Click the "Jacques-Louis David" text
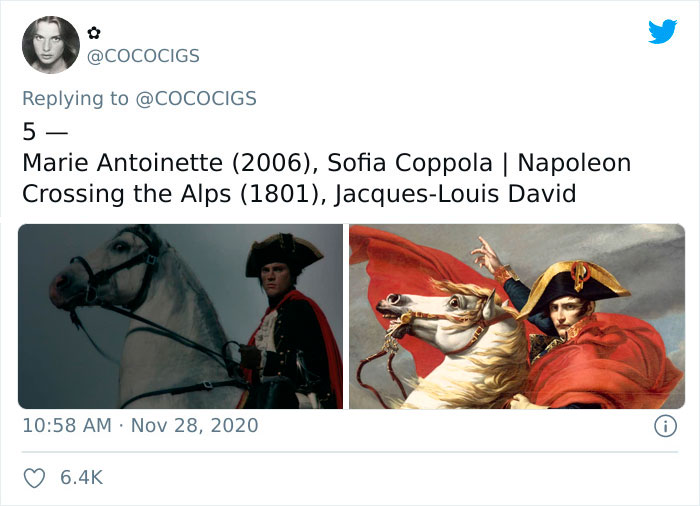 pyautogui.click(x=455, y=193)
